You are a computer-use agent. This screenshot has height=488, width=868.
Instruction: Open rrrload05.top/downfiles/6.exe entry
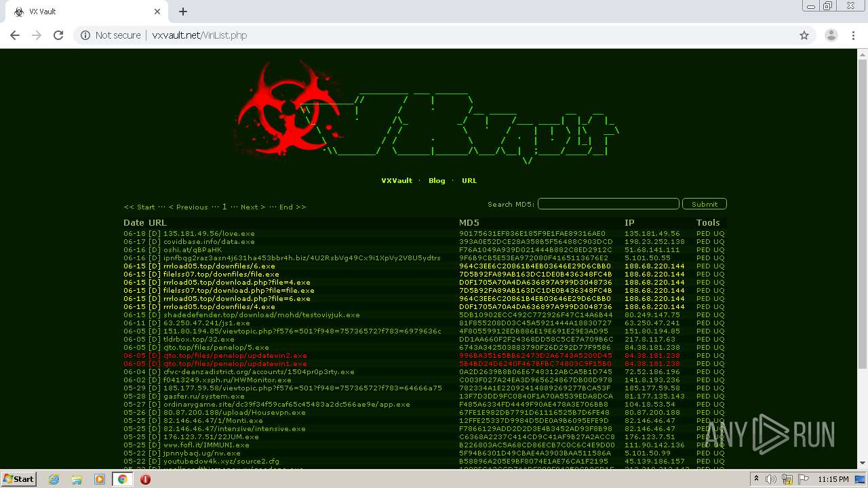(x=219, y=266)
